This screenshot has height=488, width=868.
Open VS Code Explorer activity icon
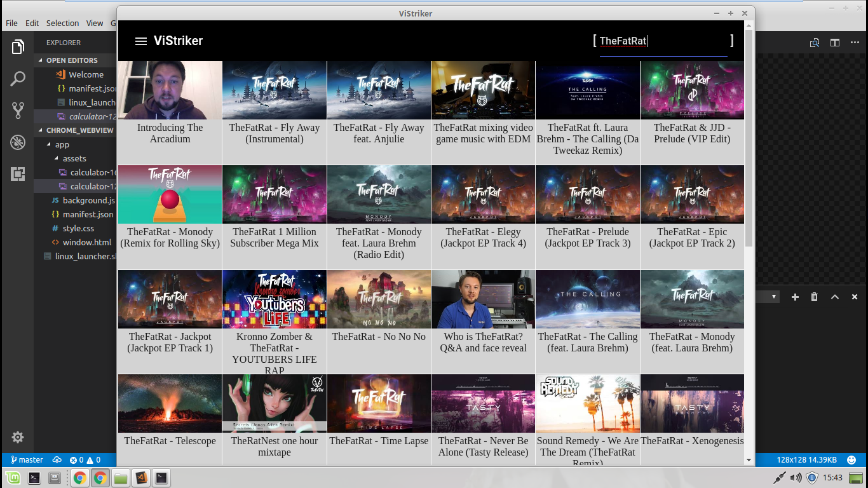pos(18,47)
